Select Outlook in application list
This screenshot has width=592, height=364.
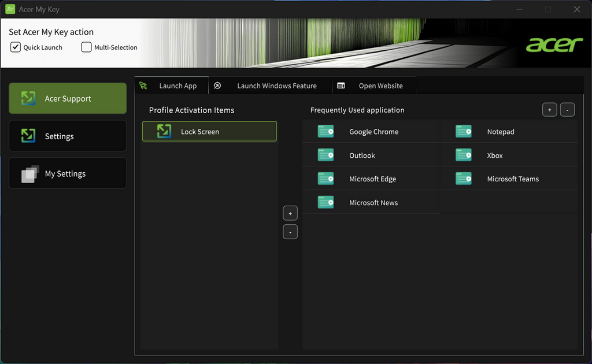(x=371, y=155)
